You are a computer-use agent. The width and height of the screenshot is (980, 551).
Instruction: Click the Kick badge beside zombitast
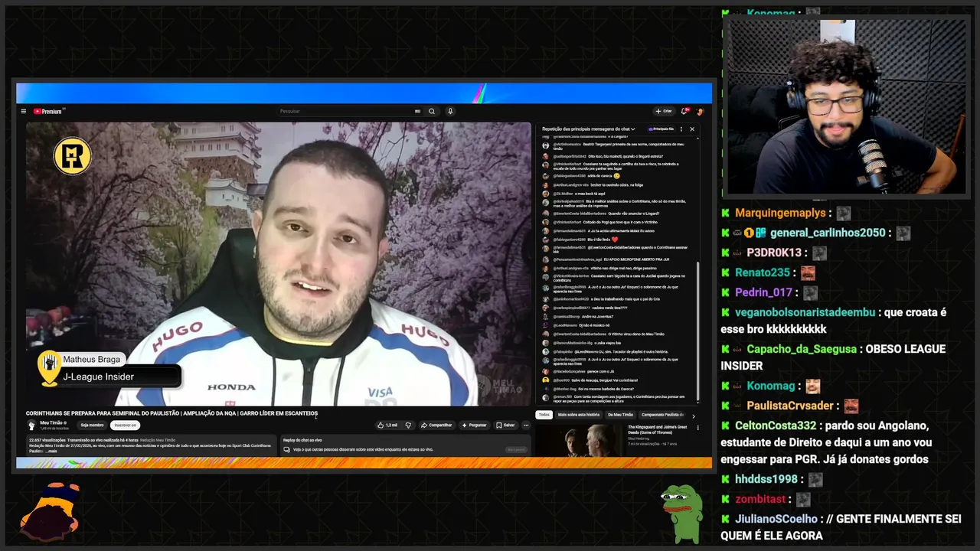coord(725,499)
